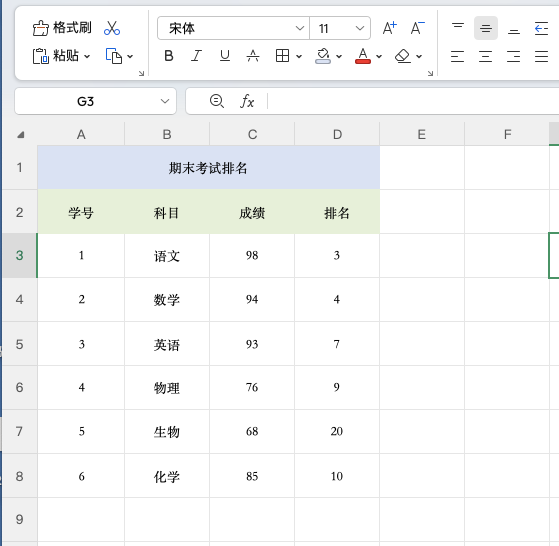Click the Clear eraser icon
The height and width of the screenshot is (546, 559).
tap(403, 56)
